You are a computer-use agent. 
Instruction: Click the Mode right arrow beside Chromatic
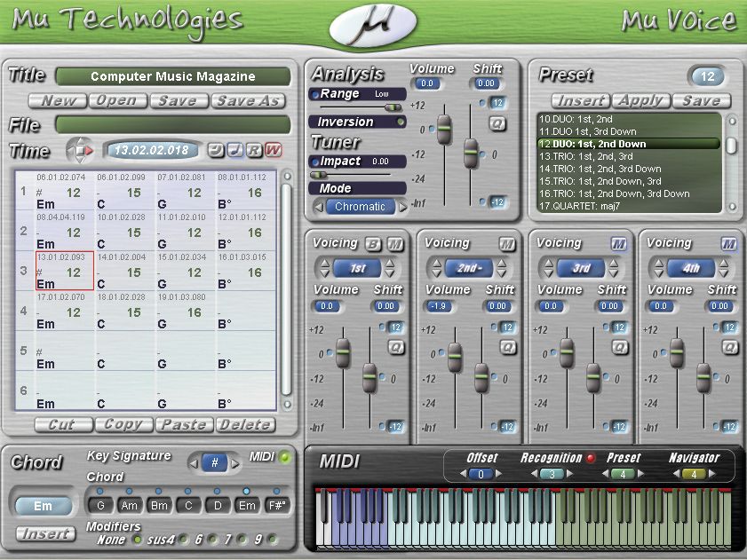pyautogui.click(x=403, y=207)
